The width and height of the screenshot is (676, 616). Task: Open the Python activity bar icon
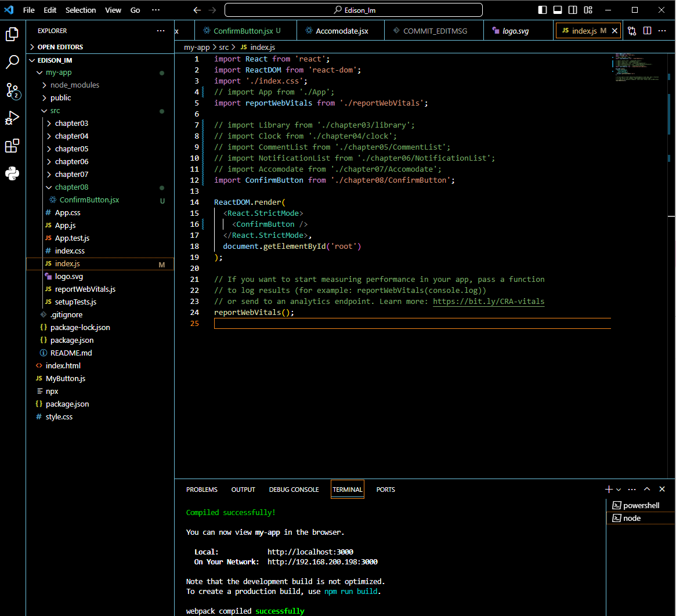coord(12,173)
